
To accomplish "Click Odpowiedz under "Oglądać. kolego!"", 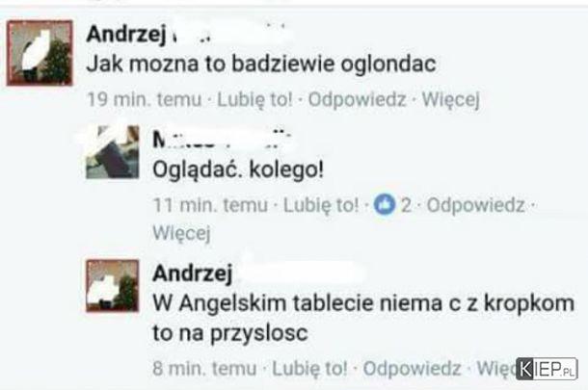I will (x=475, y=205).
